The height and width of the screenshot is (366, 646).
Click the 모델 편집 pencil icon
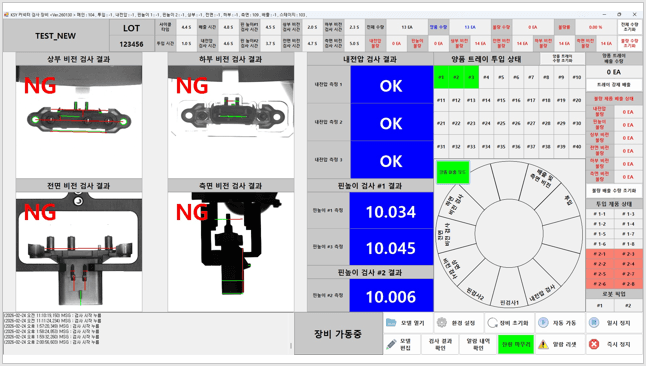391,344
